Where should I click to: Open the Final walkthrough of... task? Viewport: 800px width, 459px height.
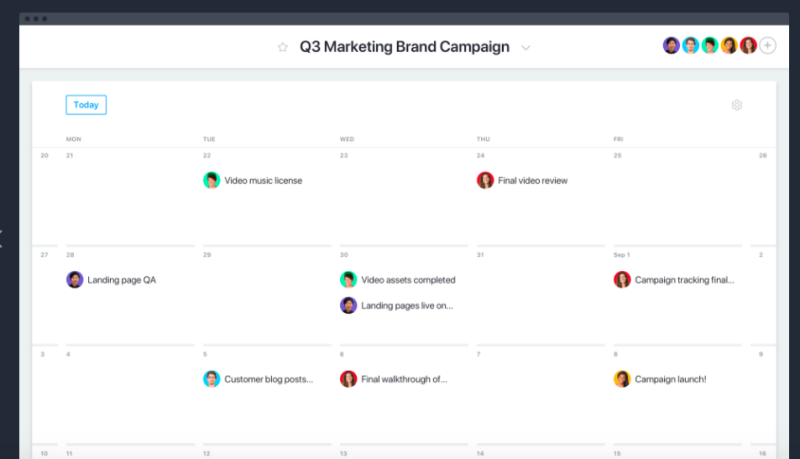404,379
